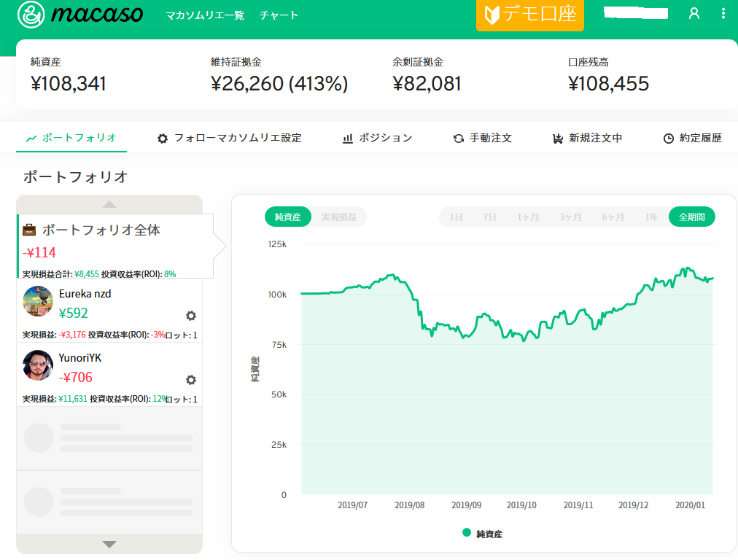Toggle the 純資産 chart view
738x560 pixels.
pyautogui.click(x=287, y=217)
